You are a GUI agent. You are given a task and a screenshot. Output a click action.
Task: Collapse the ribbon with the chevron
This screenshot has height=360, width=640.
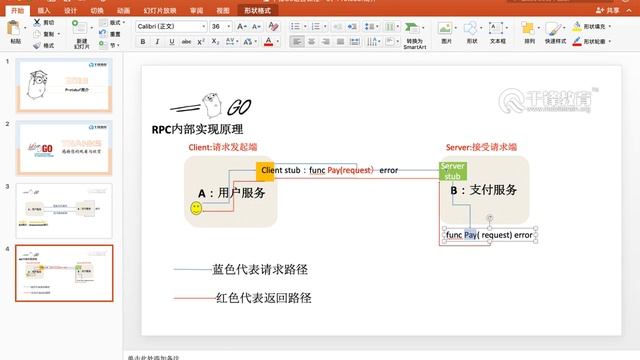tap(629, 11)
